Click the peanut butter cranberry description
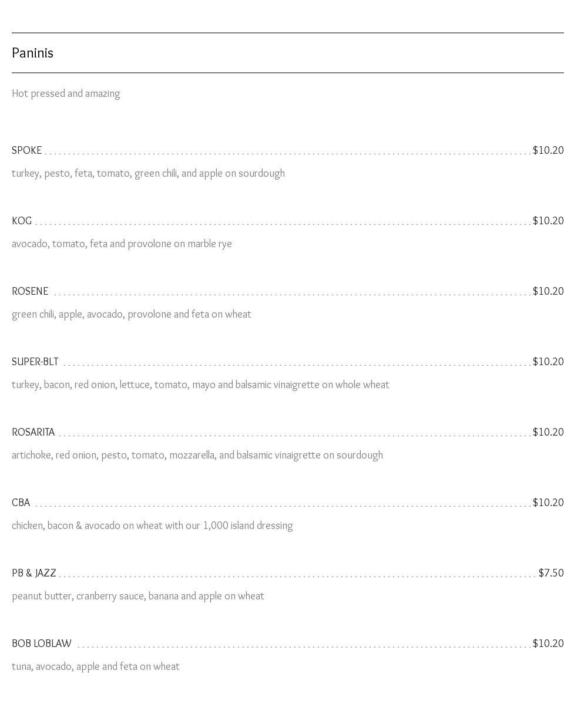This screenshot has width=574, height=728. 138,596
